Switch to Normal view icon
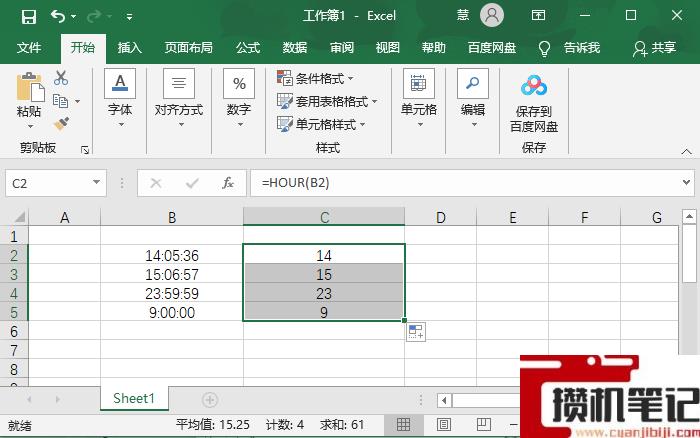The image size is (700, 438). point(403,424)
